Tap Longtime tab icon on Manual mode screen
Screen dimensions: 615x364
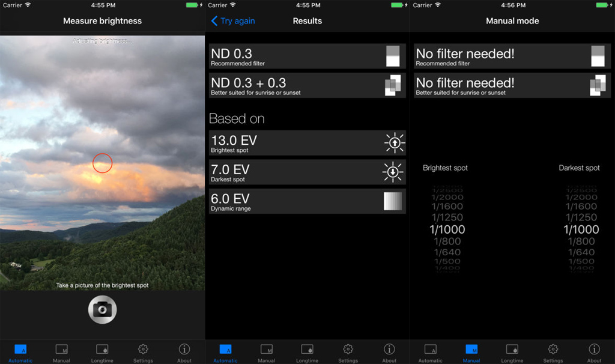[512, 353]
